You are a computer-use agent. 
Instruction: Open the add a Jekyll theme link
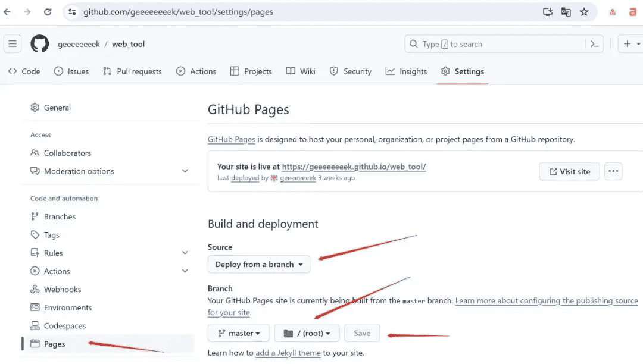point(288,353)
